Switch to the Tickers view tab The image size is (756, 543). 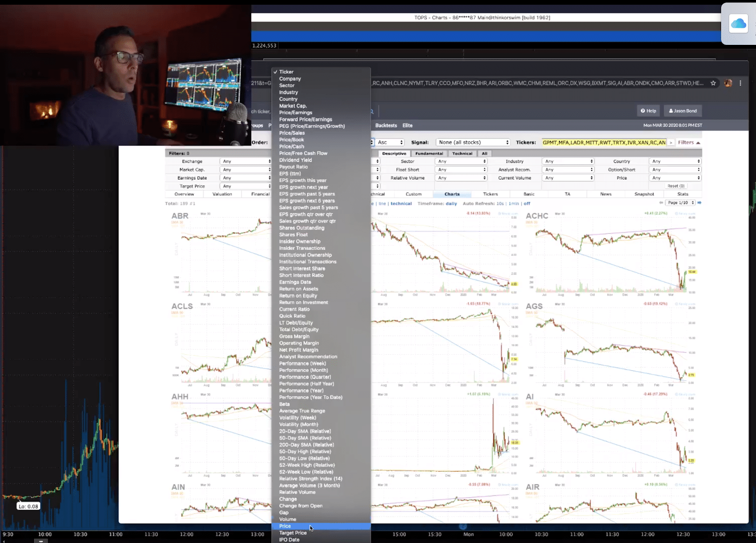click(490, 194)
